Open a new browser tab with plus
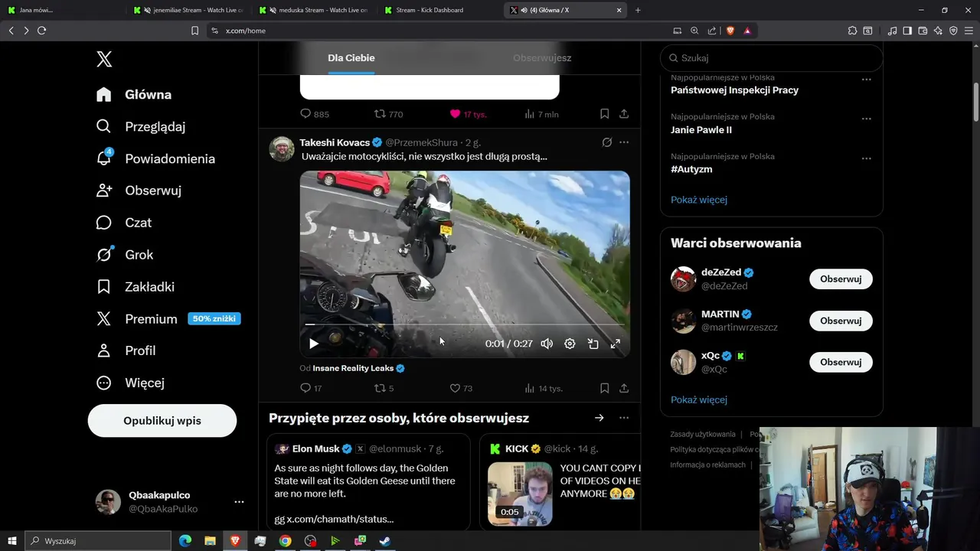The image size is (980, 551). (x=638, y=10)
